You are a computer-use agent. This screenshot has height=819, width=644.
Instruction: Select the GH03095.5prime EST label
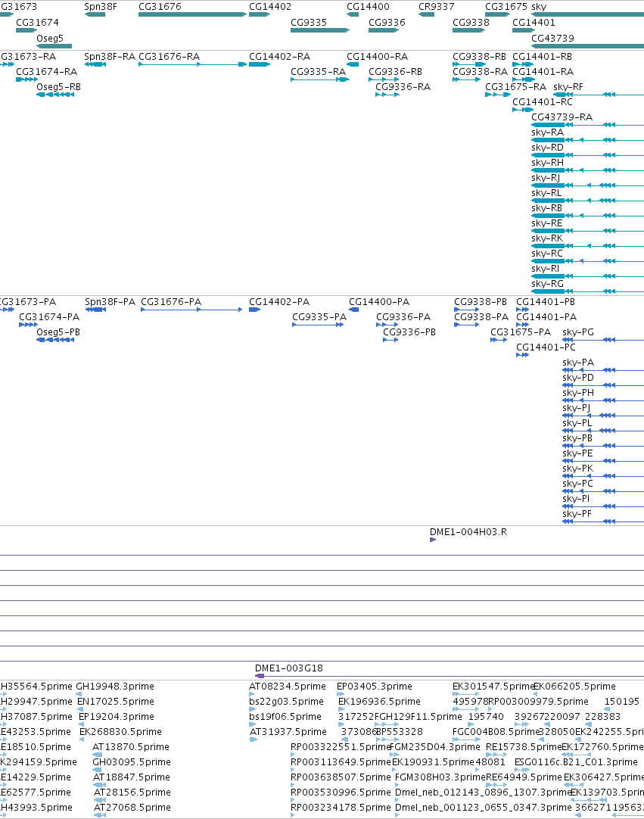tap(132, 762)
